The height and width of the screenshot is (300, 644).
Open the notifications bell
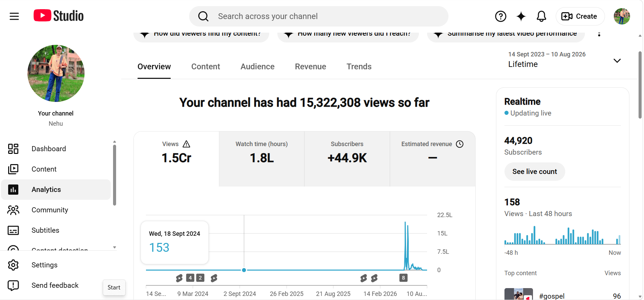pyautogui.click(x=541, y=16)
